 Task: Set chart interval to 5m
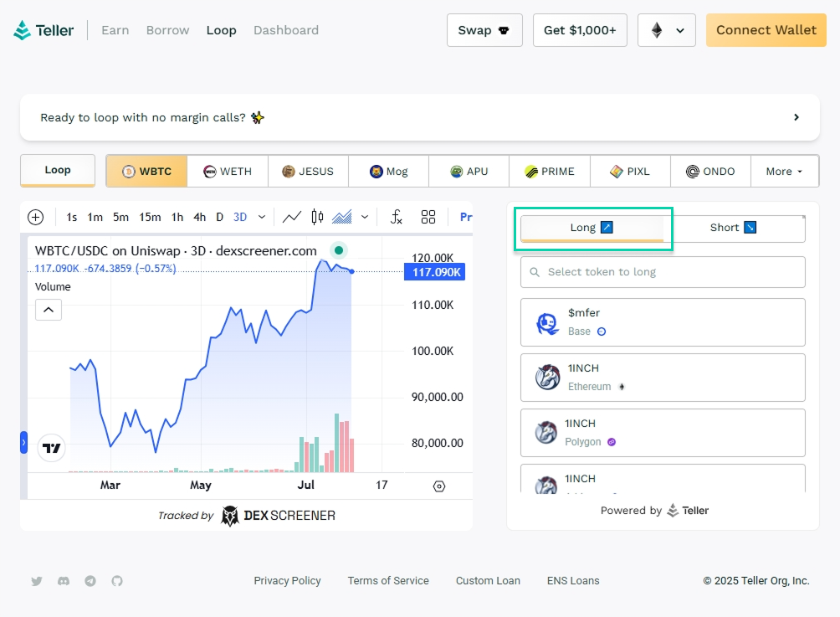pyautogui.click(x=121, y=217)
